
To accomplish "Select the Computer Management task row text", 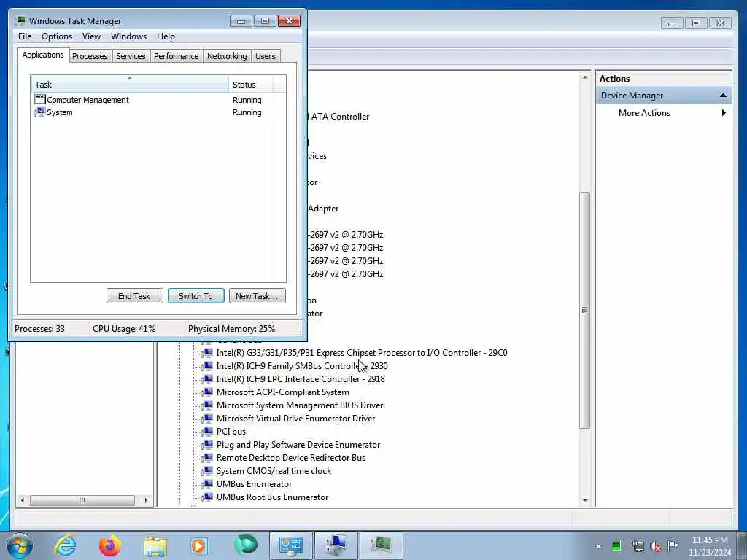I will [x=88, y=100].
